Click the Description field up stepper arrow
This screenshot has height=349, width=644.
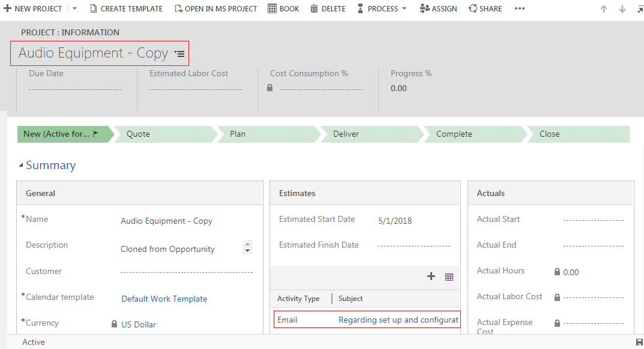247,243
